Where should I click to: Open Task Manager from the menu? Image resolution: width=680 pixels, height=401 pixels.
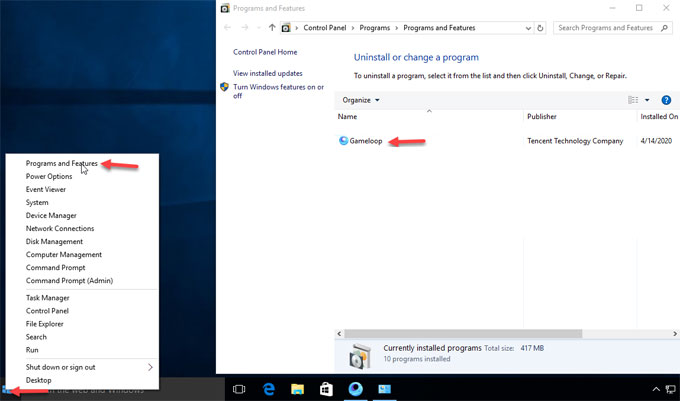pyautogui.click(x=47, y=298)
